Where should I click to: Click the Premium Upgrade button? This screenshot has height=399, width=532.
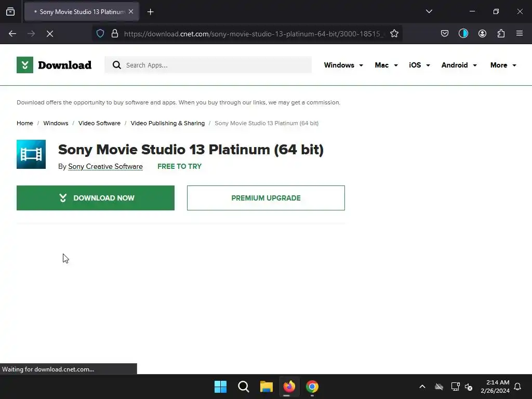point(265,198)
